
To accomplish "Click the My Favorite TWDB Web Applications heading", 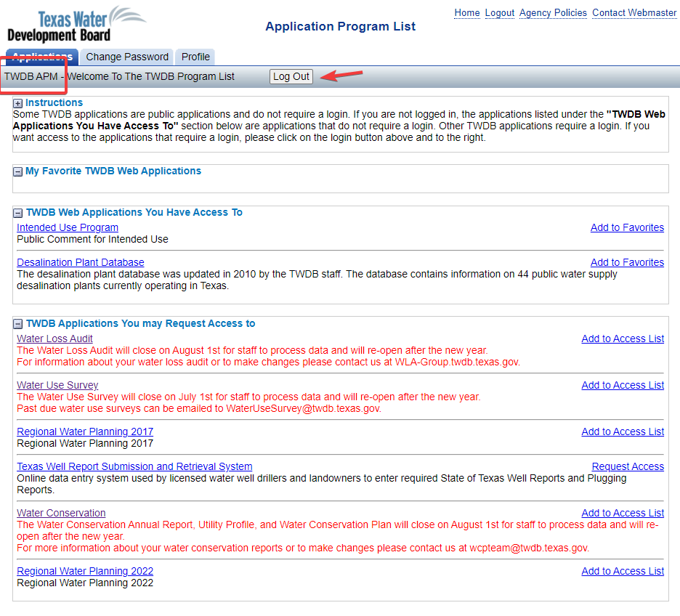I will 113,171.
